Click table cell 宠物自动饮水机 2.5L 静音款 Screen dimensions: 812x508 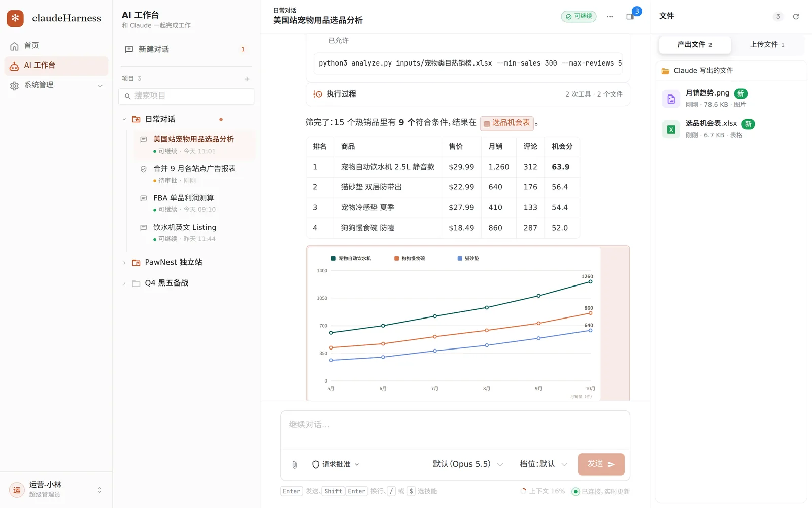pos(388,167)
